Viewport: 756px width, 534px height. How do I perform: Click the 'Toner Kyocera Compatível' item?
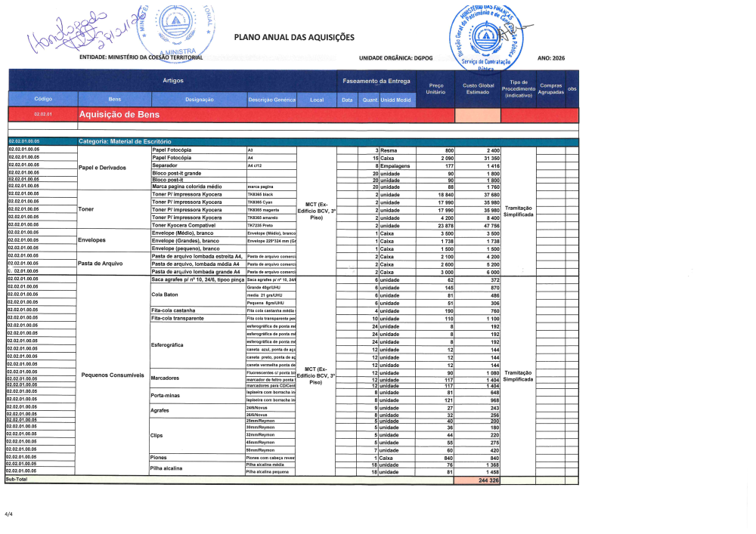(x=186, y=225)
